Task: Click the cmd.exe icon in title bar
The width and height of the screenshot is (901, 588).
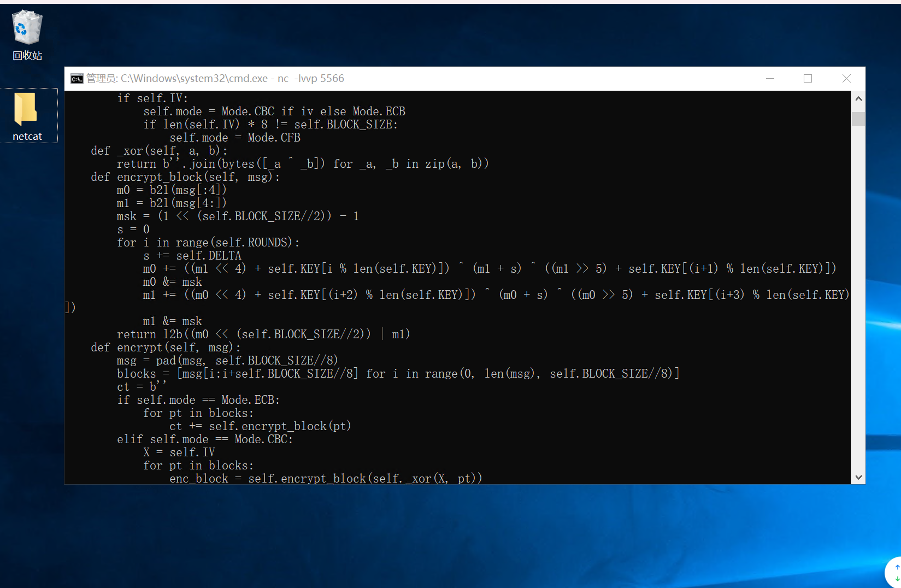Action: [x=77, y=79]
